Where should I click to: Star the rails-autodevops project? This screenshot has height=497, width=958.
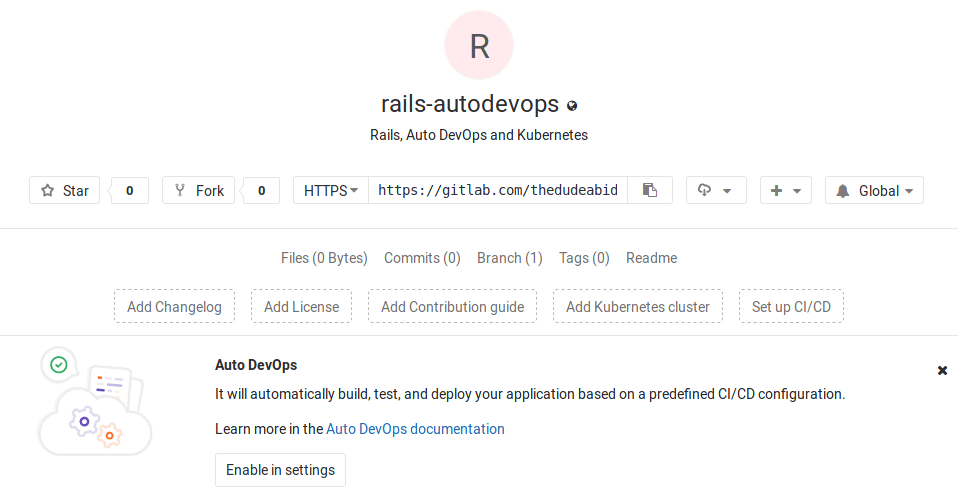[x=65, y=190]
